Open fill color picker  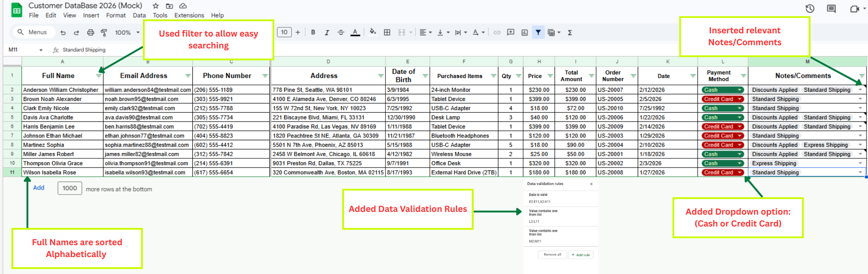point(373,32)
